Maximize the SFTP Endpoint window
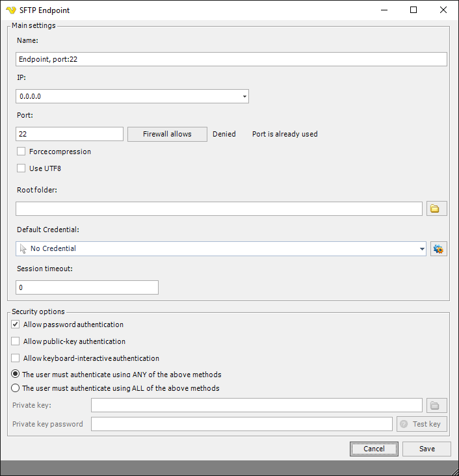The width and height of the screenshot is (459, 476). pos(413,10)
